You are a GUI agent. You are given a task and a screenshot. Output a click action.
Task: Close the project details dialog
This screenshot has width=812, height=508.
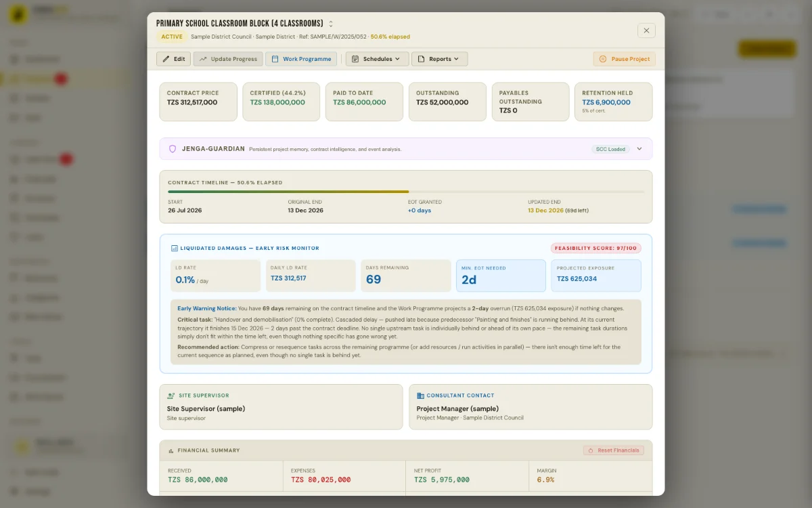click(646, 30)
